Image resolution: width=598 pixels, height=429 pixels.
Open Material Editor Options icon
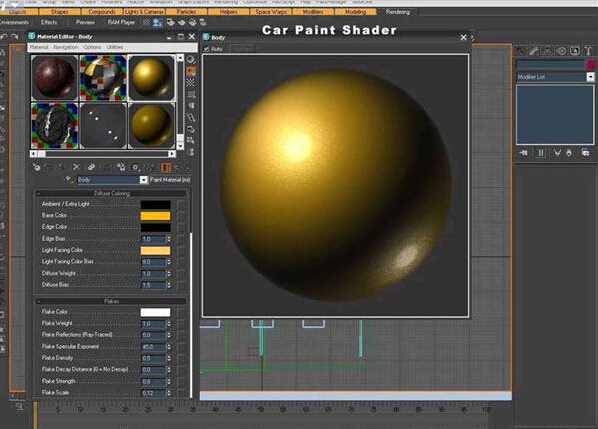(191, 129)
